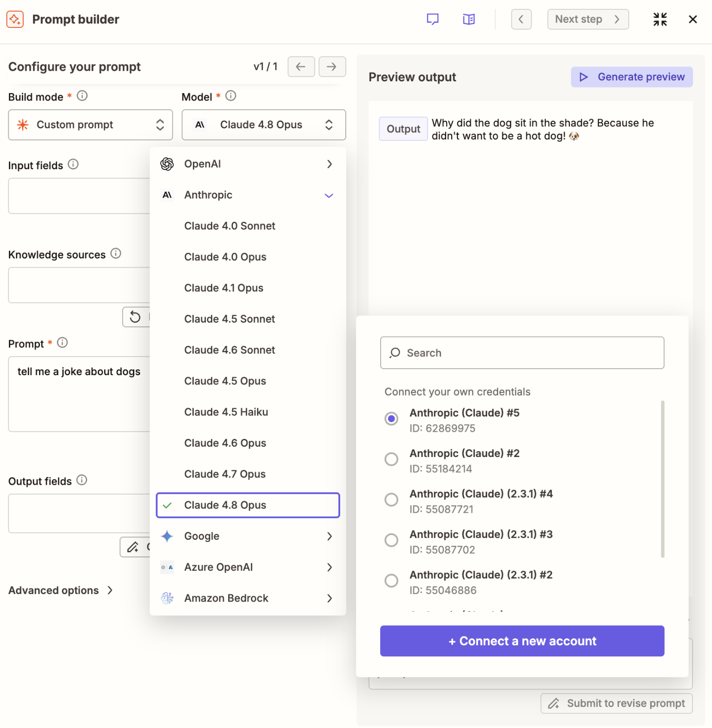Click the OpenAI logo icon
The height and width of the screenshot is (728, 712).
click(167, 164)
